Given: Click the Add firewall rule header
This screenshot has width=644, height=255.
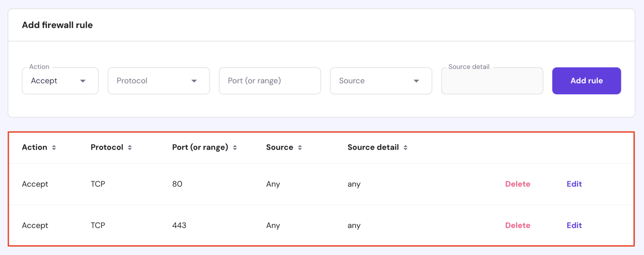Looking at the screenshot, I should (57, 25).
